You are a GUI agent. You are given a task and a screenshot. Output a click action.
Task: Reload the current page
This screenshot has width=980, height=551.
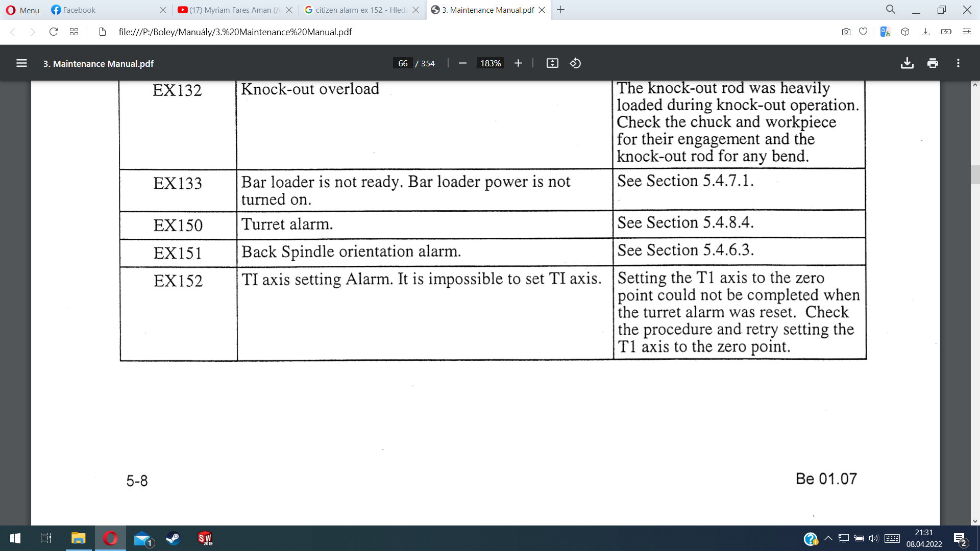(x=53, y=32)
